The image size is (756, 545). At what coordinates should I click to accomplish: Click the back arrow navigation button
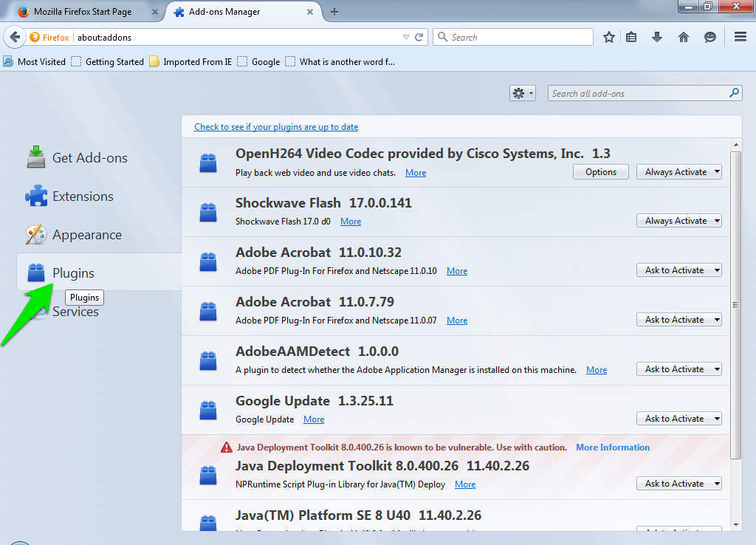click(x=15, y=37)
